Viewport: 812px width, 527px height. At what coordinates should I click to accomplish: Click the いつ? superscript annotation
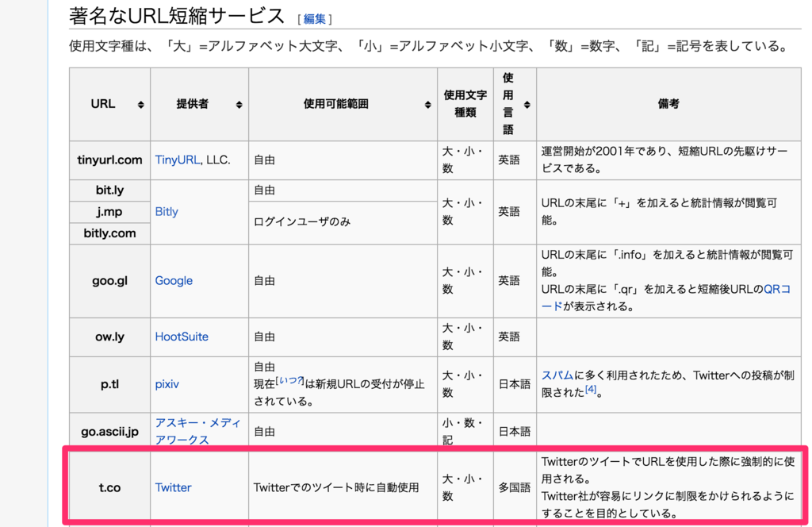(x=289, y=381)
